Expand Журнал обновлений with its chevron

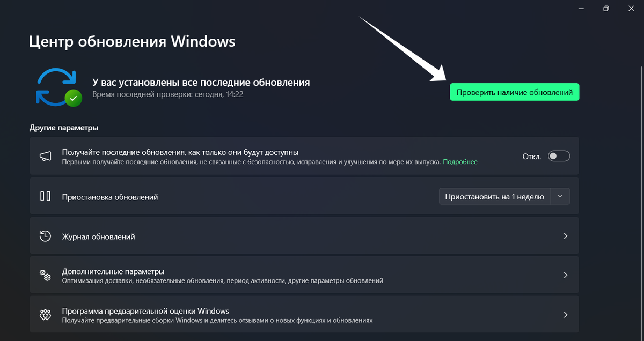[565, 236]
